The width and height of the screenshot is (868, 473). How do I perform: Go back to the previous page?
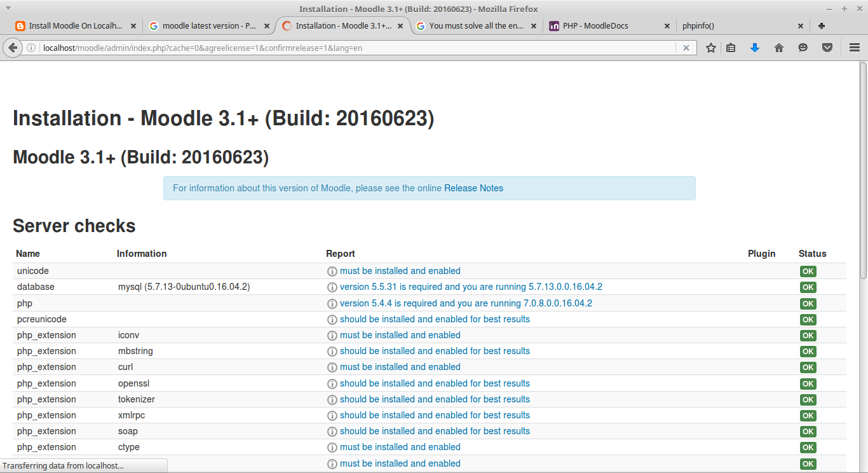tap(13, 48)
